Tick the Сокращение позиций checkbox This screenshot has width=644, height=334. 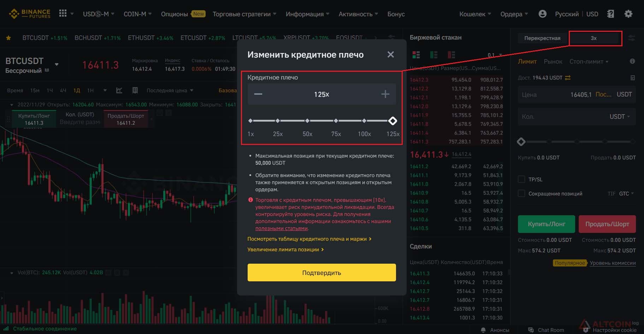click(x=521, y=193)
